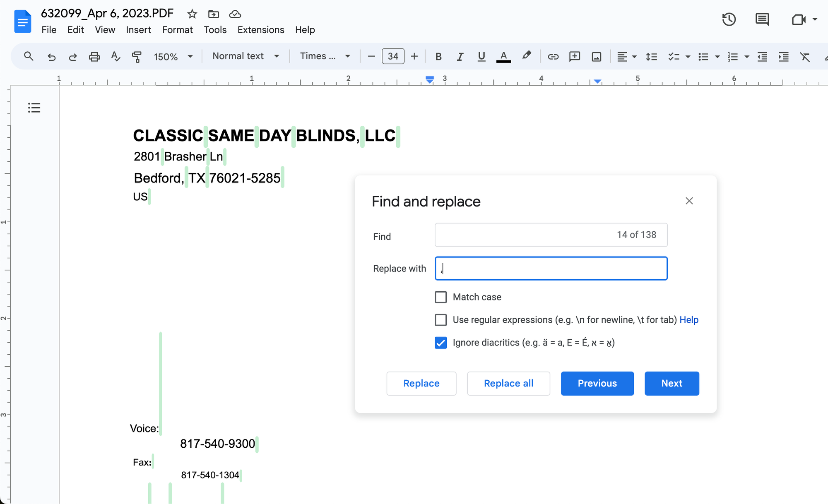Screen dimensions: 828x504
Task: Redo the last action
Action: [73, 57]
